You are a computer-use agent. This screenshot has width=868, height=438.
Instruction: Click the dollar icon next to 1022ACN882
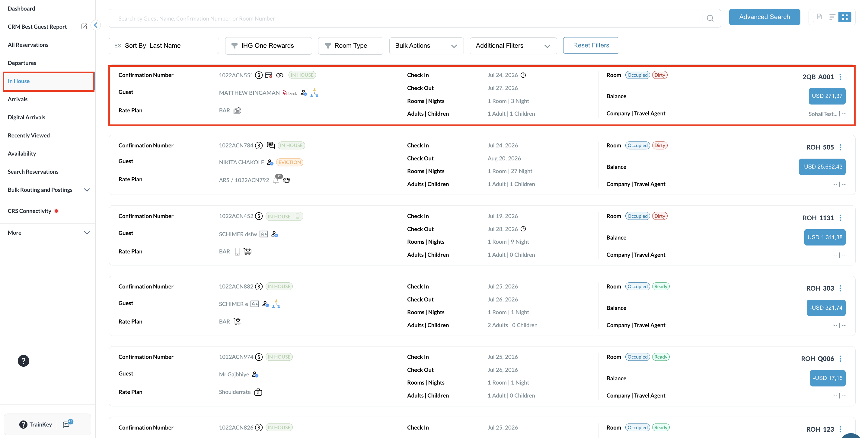[259, 287]
